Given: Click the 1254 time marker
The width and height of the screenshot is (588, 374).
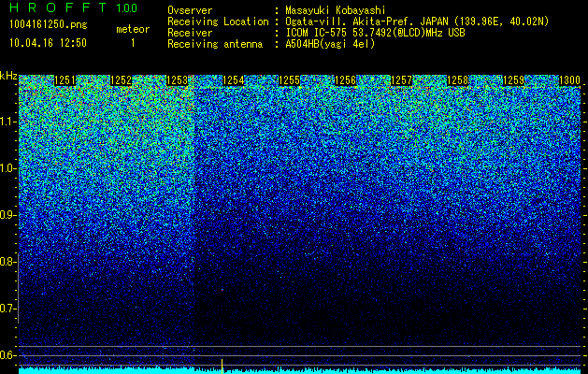Looking at the screenshot, I should tap(234, 80).
